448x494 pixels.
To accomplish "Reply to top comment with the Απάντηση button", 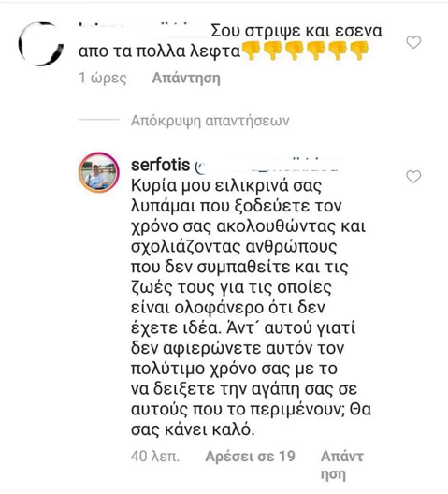I will coord(186,79).
